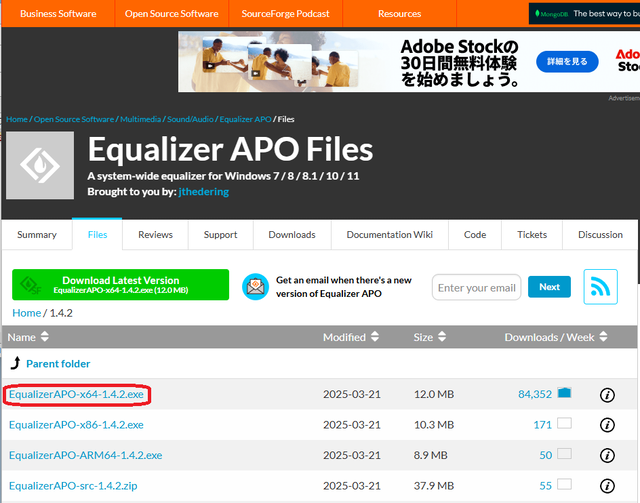This screenshot has width=640, height=503.
Task: Select the Files tab
Action: 97,234
